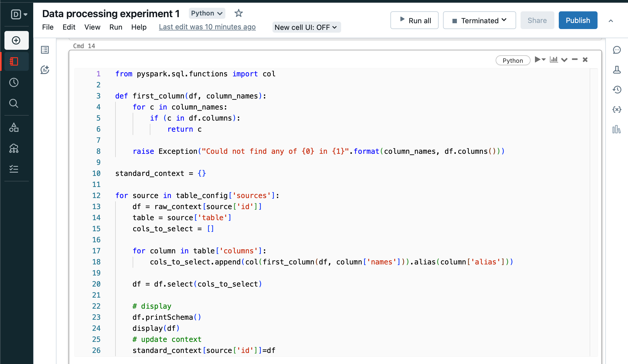628x364 pixels.
Task: Open the run cell dropdown arrow
Action: [x=544, y=59]
